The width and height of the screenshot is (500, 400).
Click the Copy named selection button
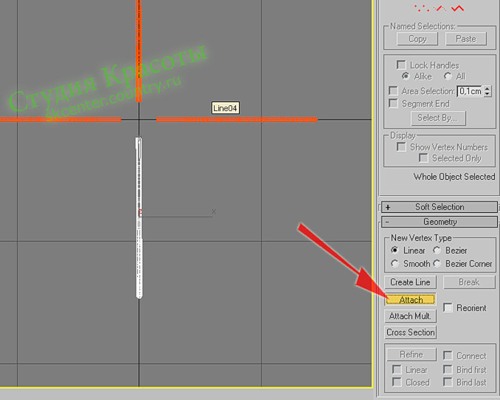click(x=417, y=39)
